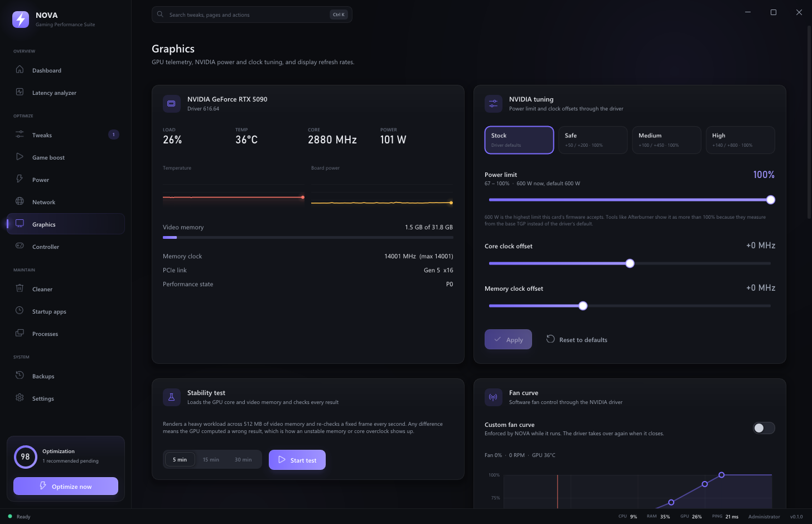
Task: Click the Optimize now button
Action: click(66, 486)
